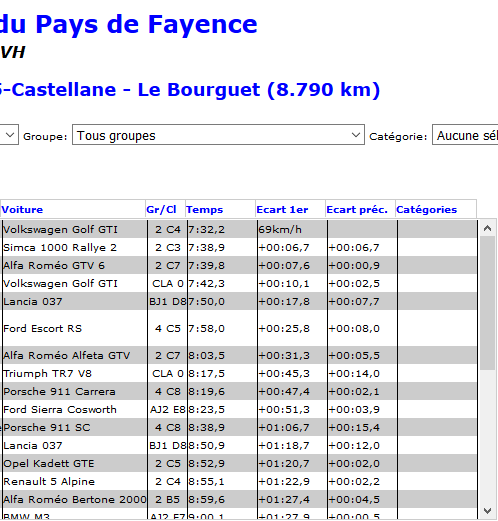Click the time '8:03,5' cell

coord(222,356)
